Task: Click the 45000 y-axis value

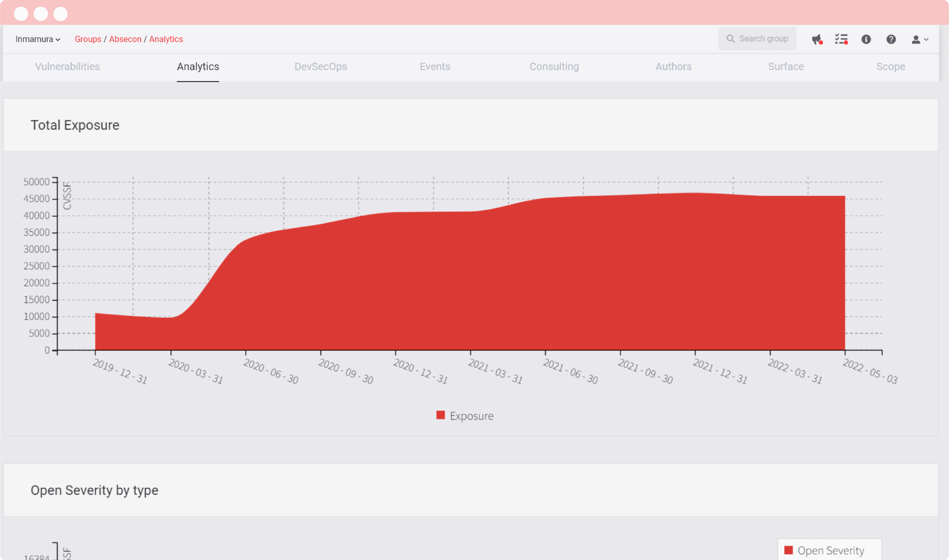Action: point(37,199)
